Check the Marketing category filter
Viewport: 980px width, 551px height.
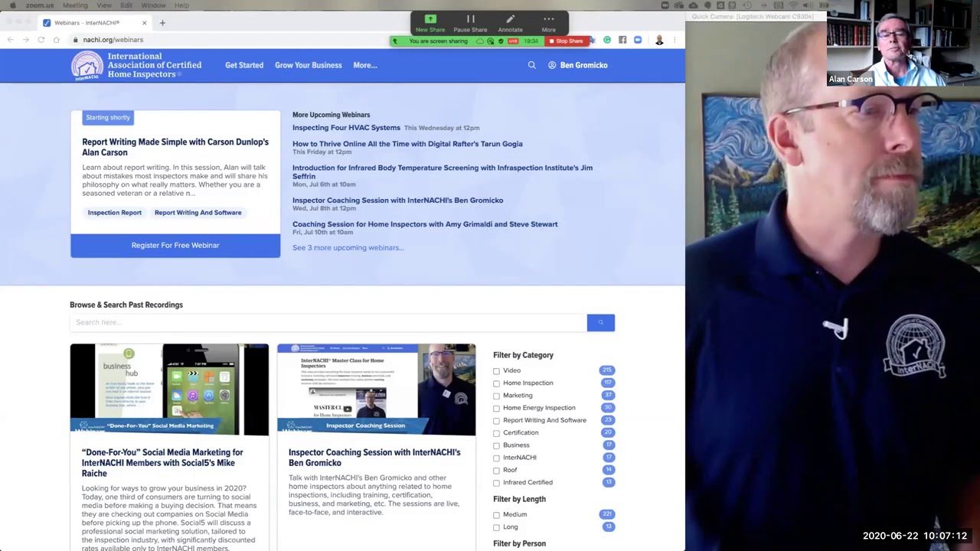click(x=496, y=396)
